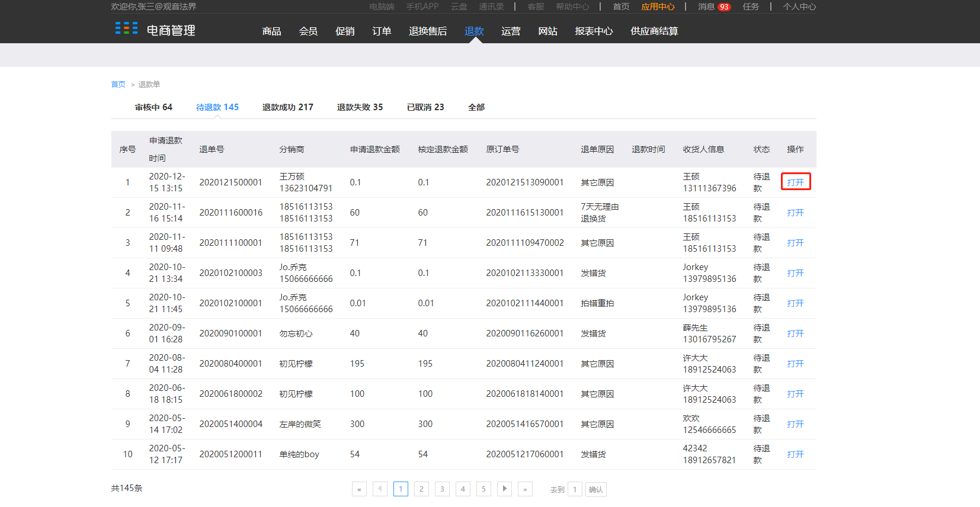980x507 pixels.
Task: Open refund 2020051200011 via 打开
Action: [x=795, y=454]
